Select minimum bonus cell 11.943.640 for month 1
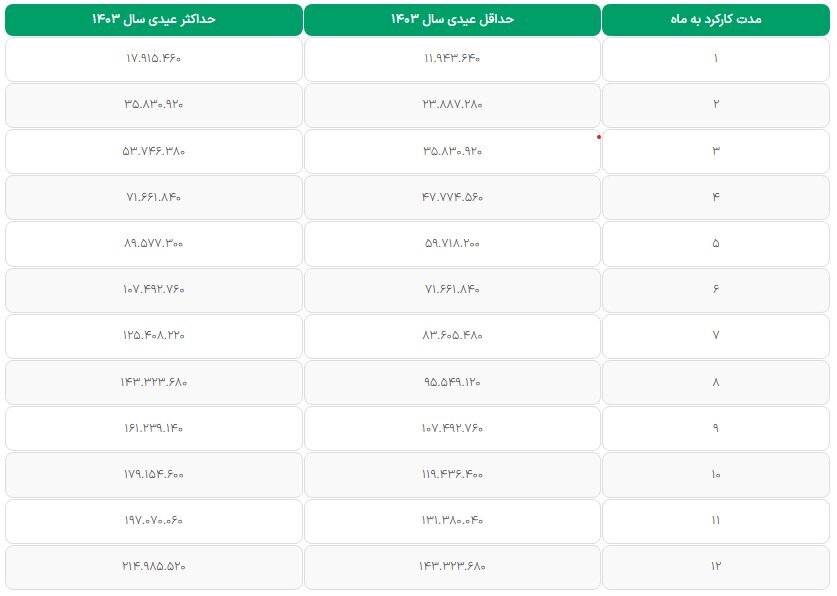Image resolution: width=837 pixels, height=596 pixels. (452, 58)
